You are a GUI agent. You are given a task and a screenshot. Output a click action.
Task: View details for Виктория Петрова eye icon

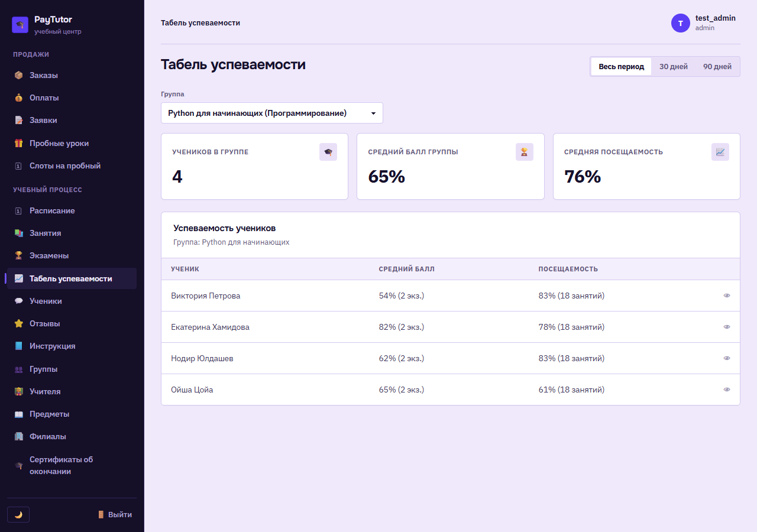pyautogui.click(x=727, y=296)
